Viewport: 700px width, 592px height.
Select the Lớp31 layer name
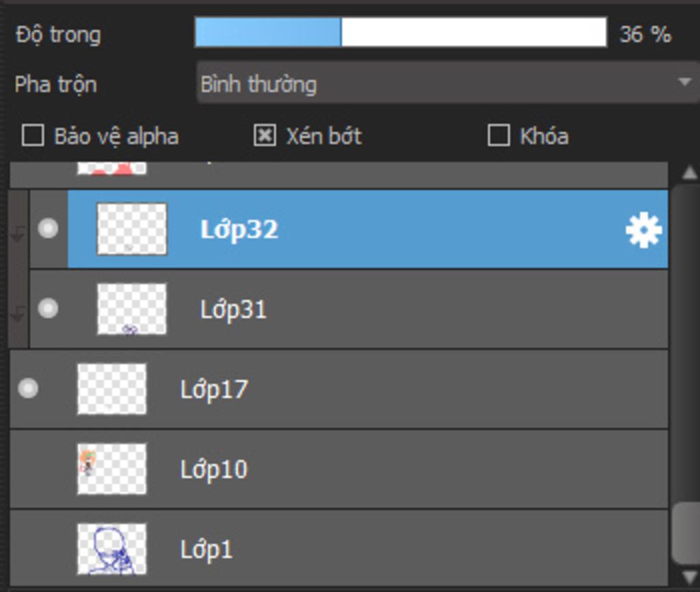coord(233,309)
